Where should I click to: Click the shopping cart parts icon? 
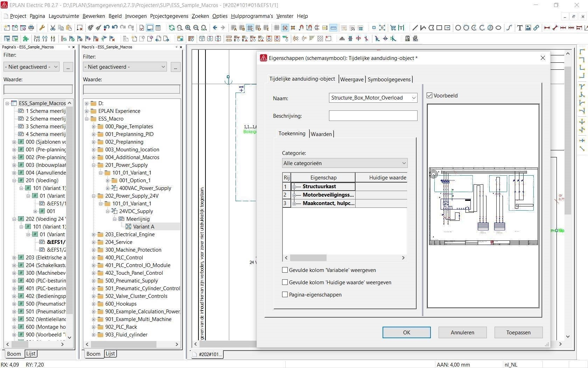(393, 28)
